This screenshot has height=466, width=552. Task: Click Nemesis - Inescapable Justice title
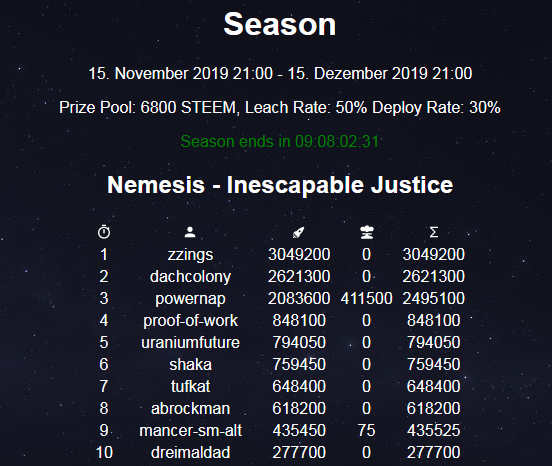[x=280, y=185]
